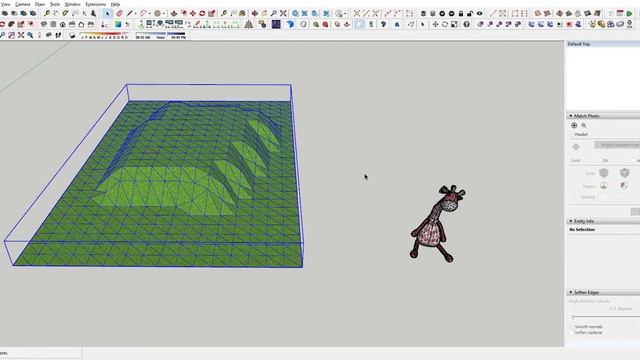Collapse the Entity Info panel
Image resolution: width=640 pixels, height=360 pixels.
tap(571, 221)
